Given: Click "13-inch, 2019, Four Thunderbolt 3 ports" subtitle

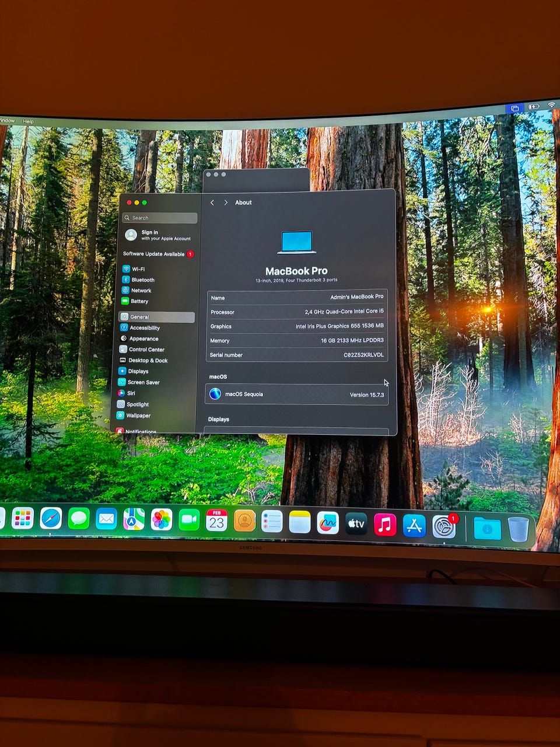Looking at the screenshot, I should pos(296,280).
